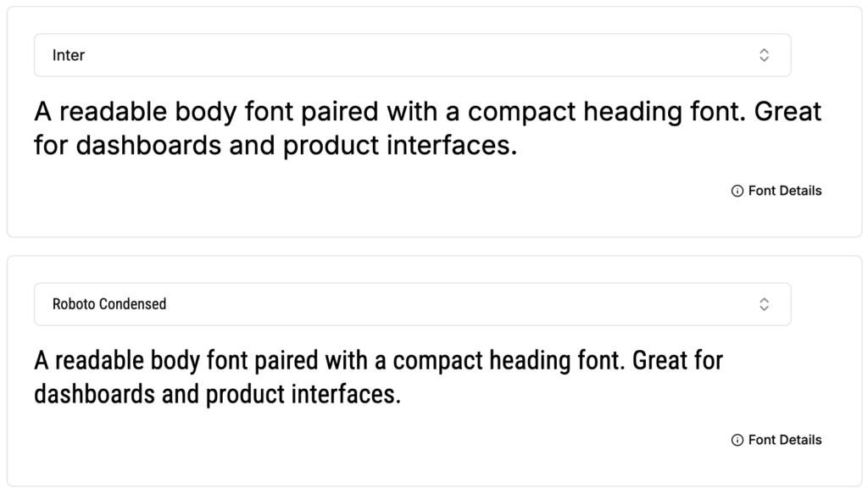Click the info icon in the Inter card
The image size is (868, 494).
point(737,191)
